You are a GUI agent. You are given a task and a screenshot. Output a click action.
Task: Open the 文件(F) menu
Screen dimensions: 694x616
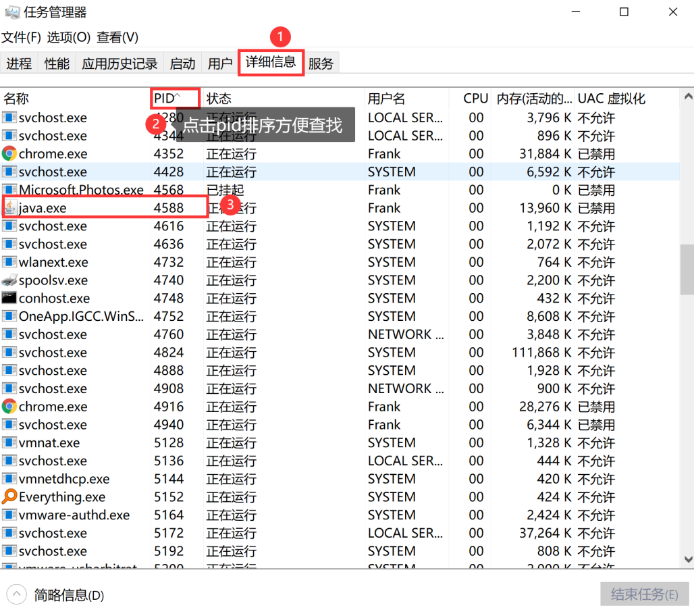(21, 37)
